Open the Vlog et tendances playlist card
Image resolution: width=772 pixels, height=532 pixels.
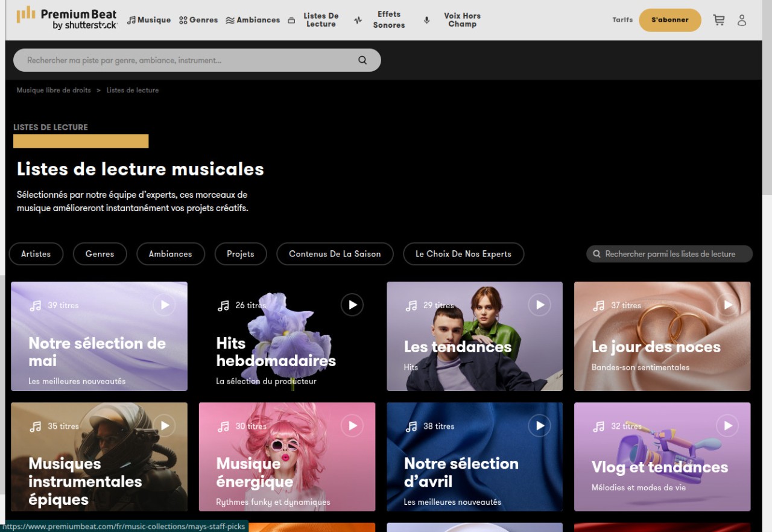[x=662, y=457]
